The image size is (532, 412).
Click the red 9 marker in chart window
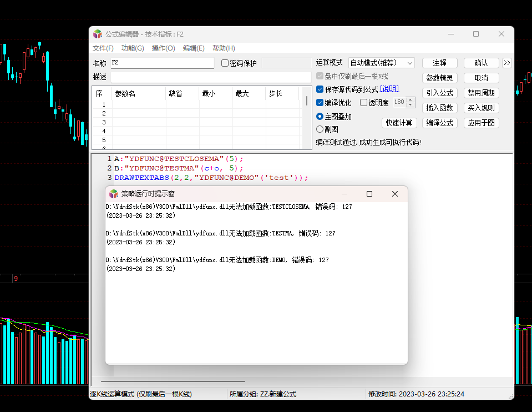click(x=16, y=279)
